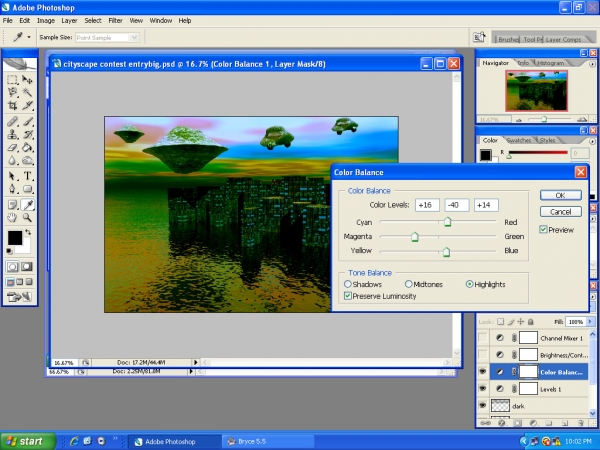
Task: Activate Quick Mask mode icon
Action: pyautogui.click(x=26, y=267)
